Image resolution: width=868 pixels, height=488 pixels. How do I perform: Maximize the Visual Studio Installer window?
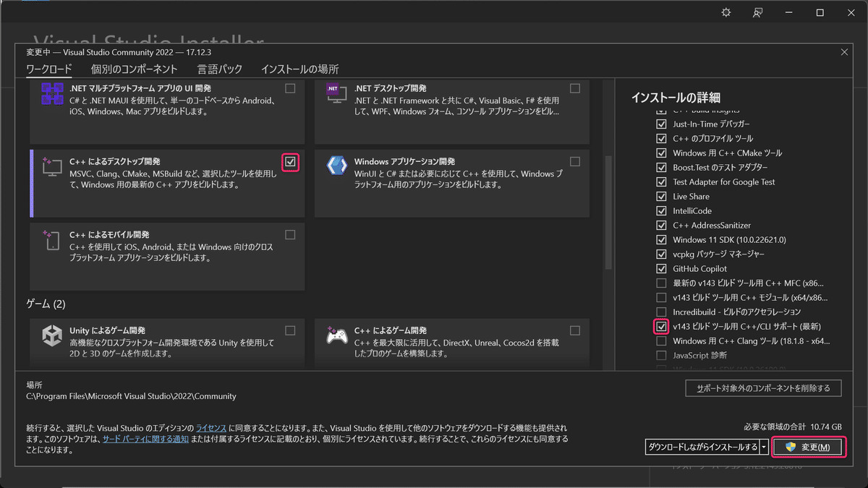(820, 13)
